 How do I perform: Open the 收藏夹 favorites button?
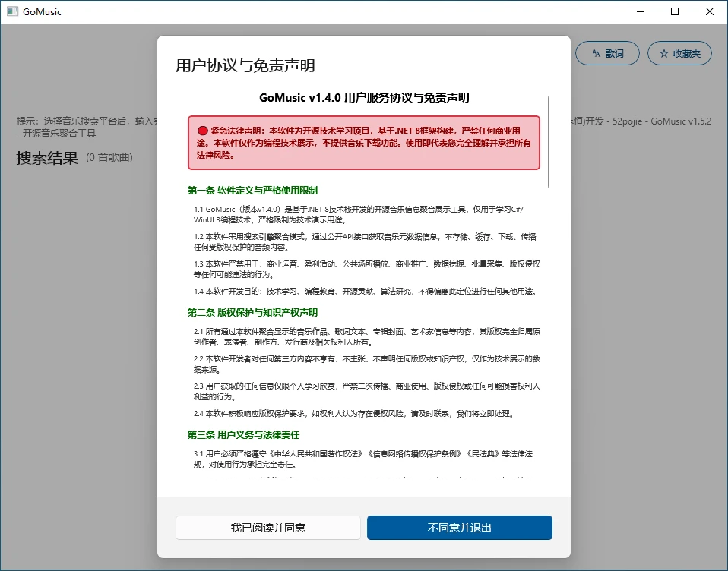point(679,53)
